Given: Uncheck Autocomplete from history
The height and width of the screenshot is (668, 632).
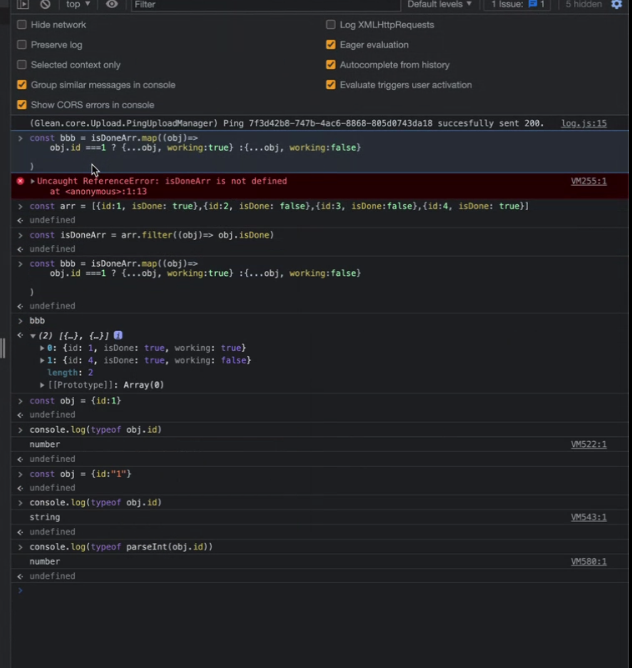Looking at the screenshot, I should (331, 65).
